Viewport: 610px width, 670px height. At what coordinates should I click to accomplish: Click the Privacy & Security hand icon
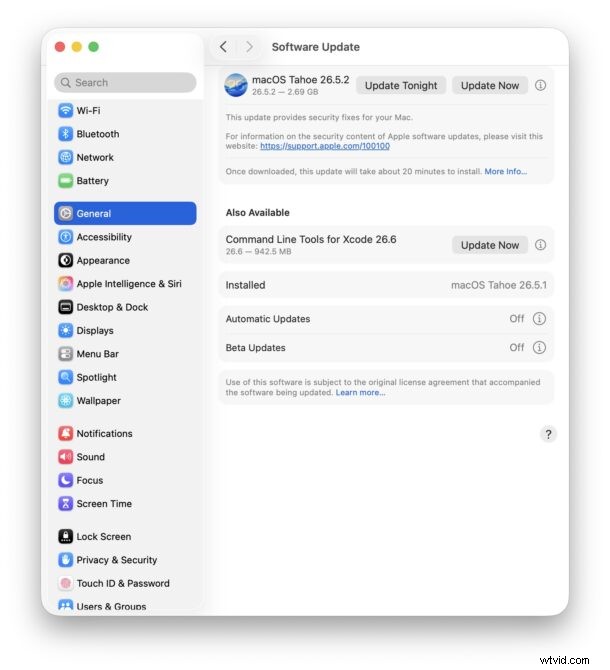65,560
